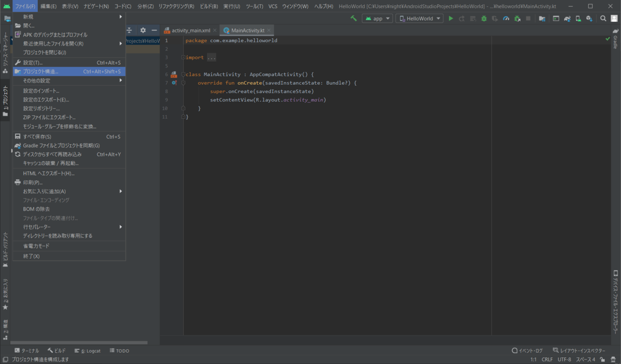621x364 pixels.
Task: Hide the project panel with minus icon
Action: tap(154, 30)
